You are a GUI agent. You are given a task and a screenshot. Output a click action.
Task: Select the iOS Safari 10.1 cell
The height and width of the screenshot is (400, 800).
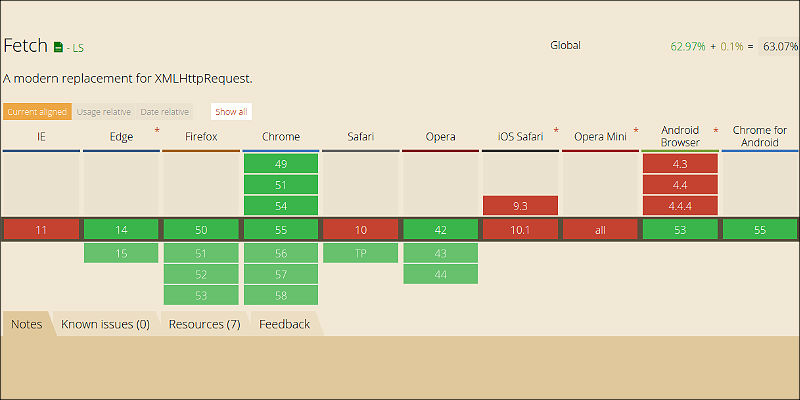520,230
